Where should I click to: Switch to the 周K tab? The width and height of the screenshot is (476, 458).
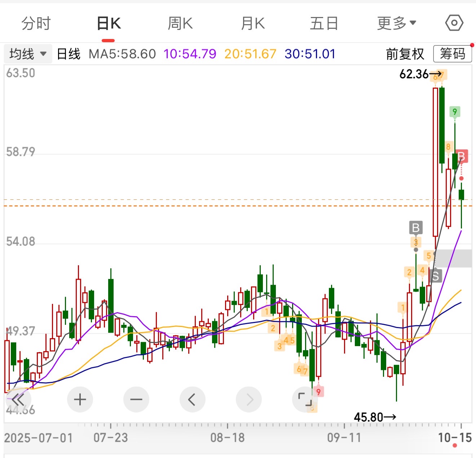pyautogui.click(x=180, y=24)
